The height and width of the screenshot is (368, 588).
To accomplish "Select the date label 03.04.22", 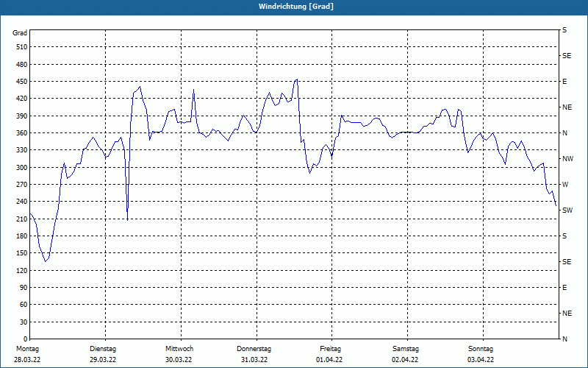I will (481, 360).
